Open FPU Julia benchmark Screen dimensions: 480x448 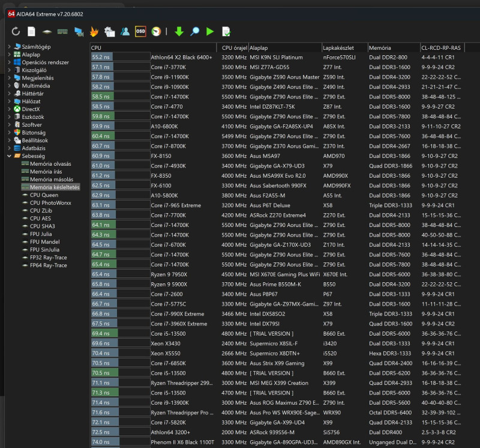(41, 234)
